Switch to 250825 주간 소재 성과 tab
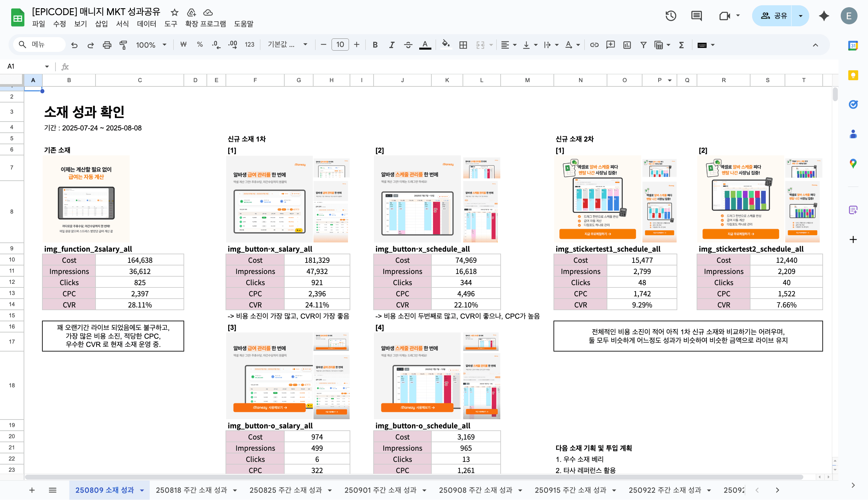 tap(285, 490)
